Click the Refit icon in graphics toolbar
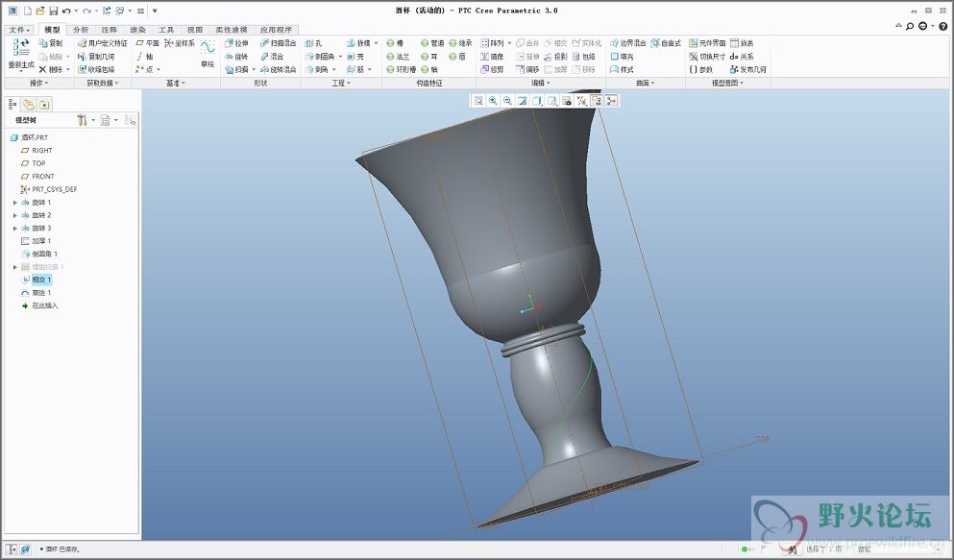Image resolution: width=954 pixels, height=560 pixels. coord(478,100)
